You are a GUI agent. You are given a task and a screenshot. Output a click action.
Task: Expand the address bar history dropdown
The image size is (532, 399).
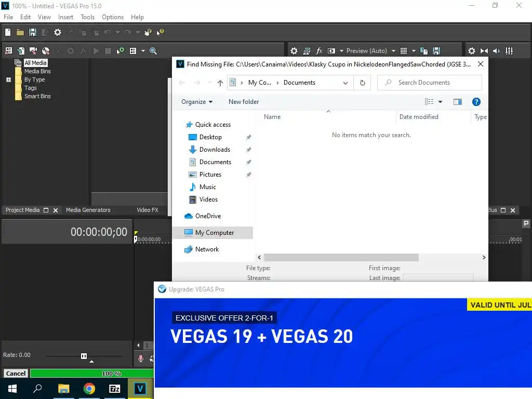point(345,83)
